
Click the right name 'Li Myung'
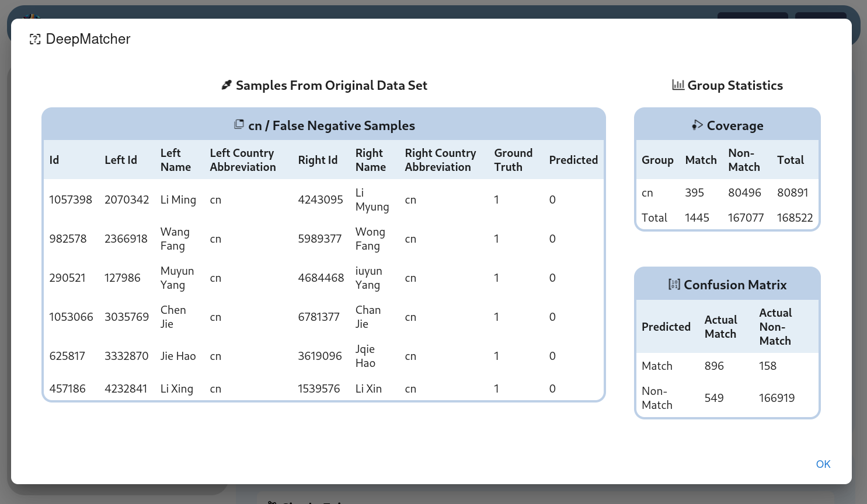click(372, 199)
